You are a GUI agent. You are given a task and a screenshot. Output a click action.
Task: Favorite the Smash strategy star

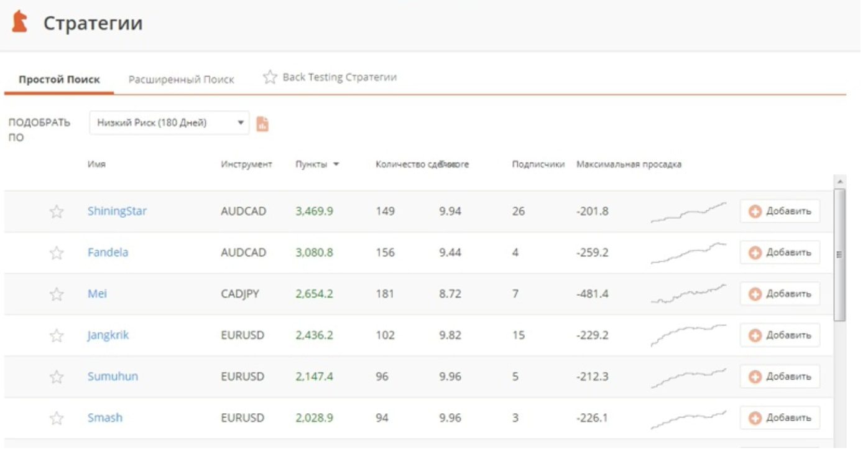(x=57, y=418)
